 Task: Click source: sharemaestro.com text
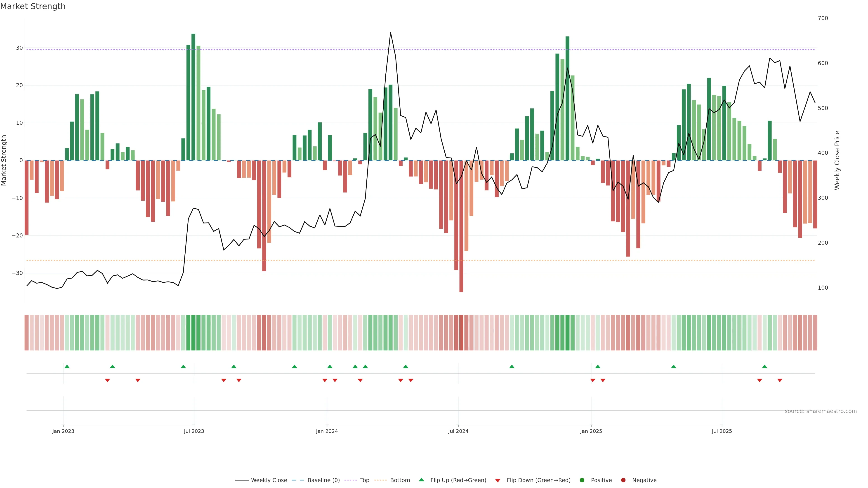821,411
